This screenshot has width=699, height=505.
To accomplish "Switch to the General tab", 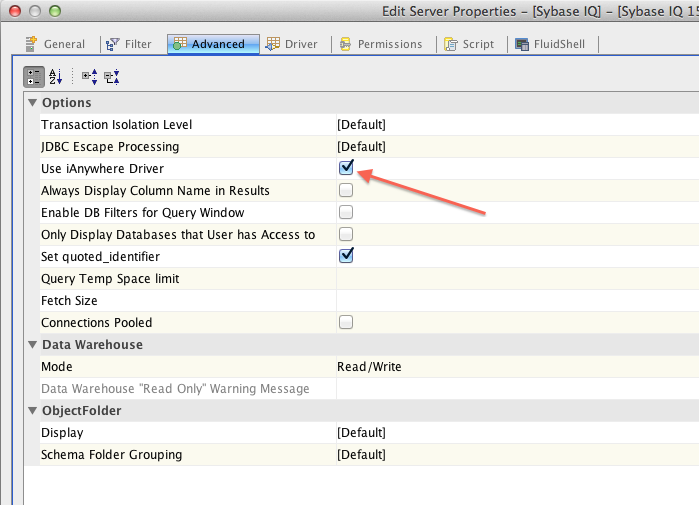I will coord(56,44).
